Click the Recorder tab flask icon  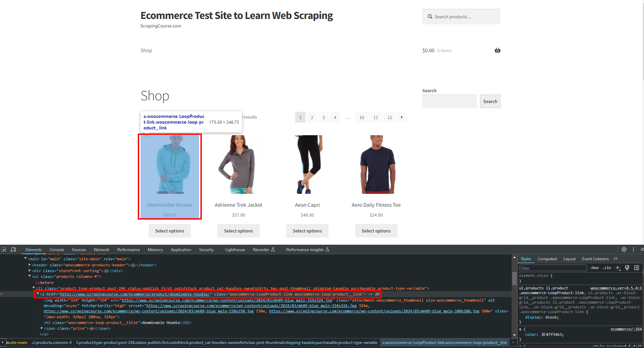[x=273, y=249]
